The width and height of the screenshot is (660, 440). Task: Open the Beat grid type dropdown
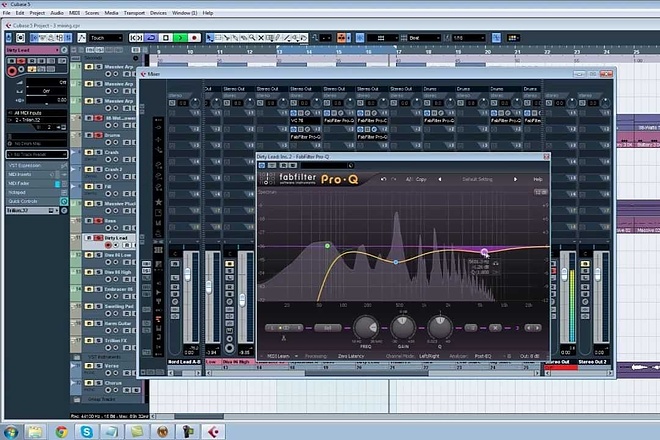tap(424, 38)
